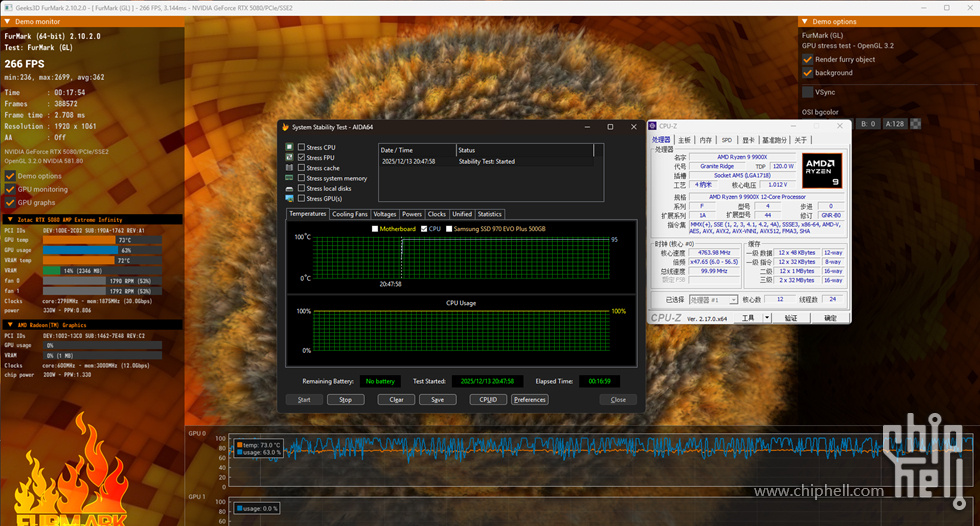
Task: Click the Stress local disks drive icon
Action: (x=289, y=188)
